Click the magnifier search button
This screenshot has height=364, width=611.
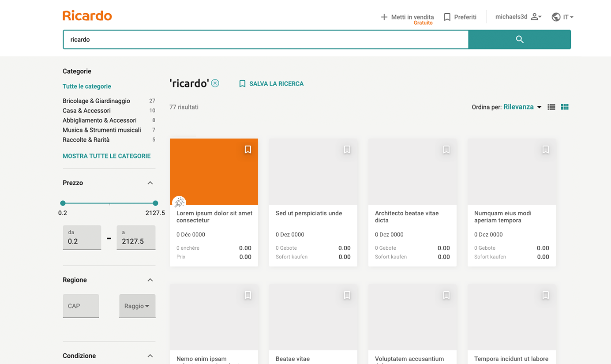click(x=520, y=39)
